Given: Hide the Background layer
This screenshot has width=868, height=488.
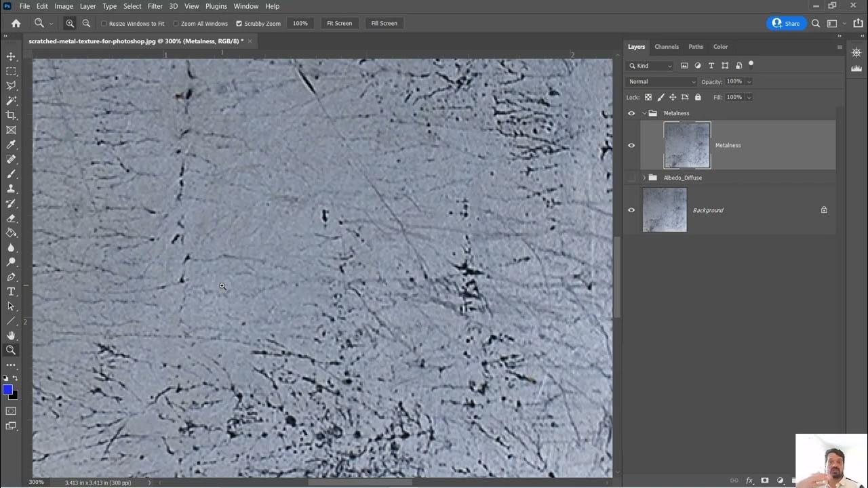Looking at the screenshot, I should 631,210.
